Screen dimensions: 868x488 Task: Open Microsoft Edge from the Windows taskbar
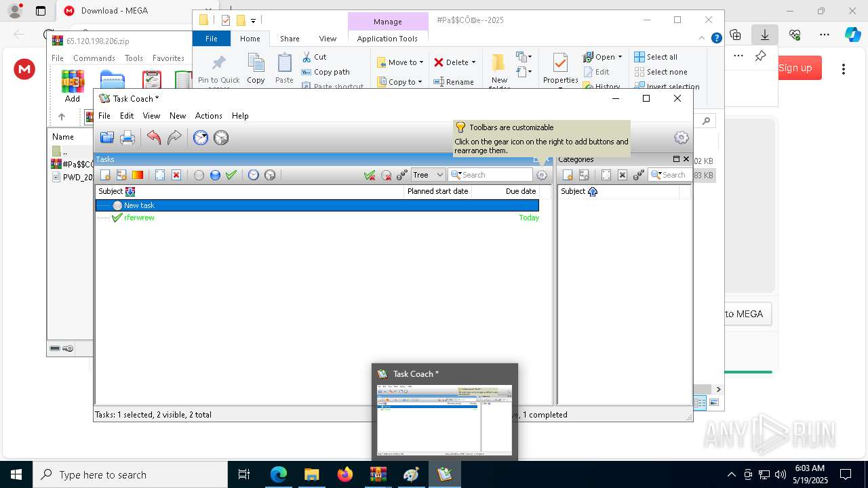279,474
